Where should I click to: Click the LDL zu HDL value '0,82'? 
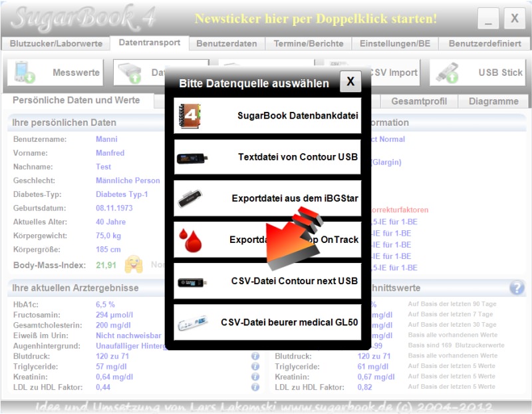(364, 387)
